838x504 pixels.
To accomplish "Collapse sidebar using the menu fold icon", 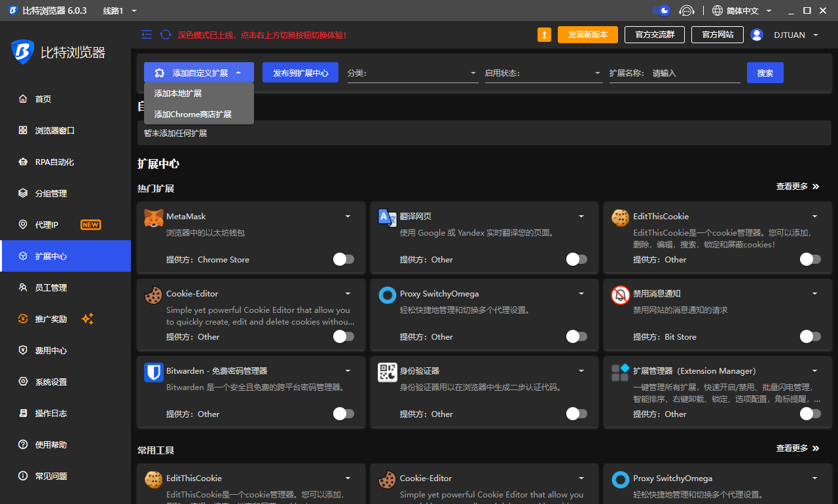I will [x=147, y=35].
